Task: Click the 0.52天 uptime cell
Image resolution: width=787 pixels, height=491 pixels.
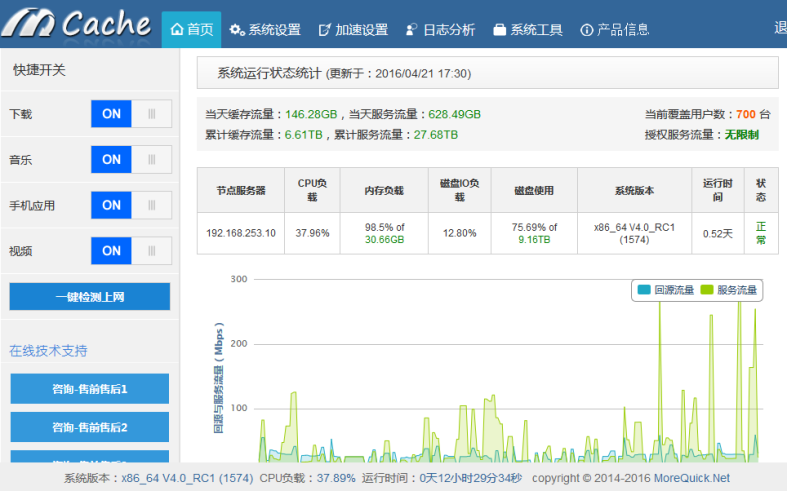Action: coord(718,233)
